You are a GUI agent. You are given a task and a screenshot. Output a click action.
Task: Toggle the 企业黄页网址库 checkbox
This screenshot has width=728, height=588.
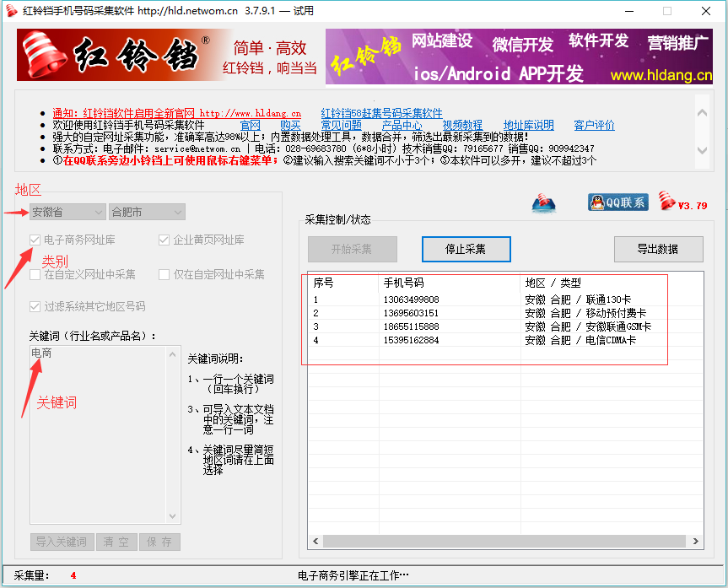click(x=164, y=240)
